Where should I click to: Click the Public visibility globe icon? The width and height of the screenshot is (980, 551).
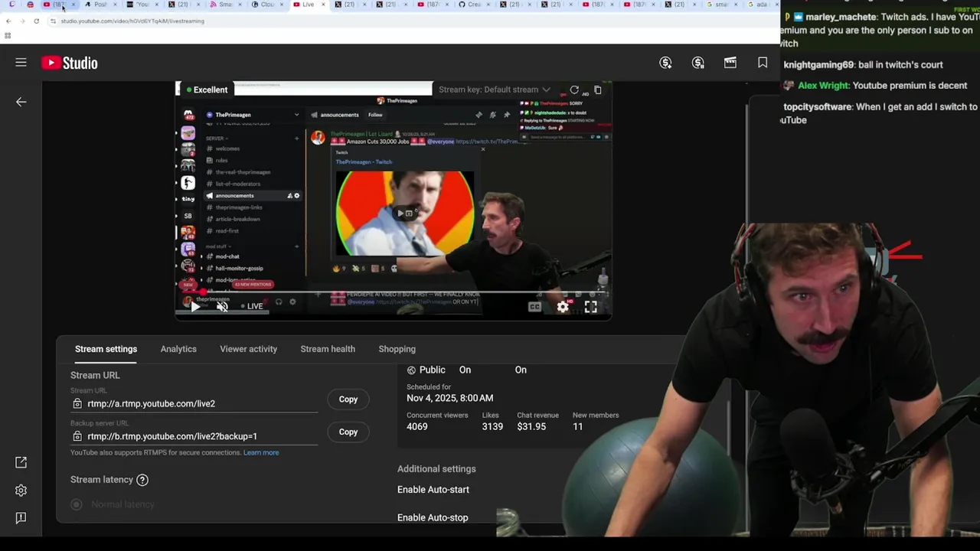411,370
